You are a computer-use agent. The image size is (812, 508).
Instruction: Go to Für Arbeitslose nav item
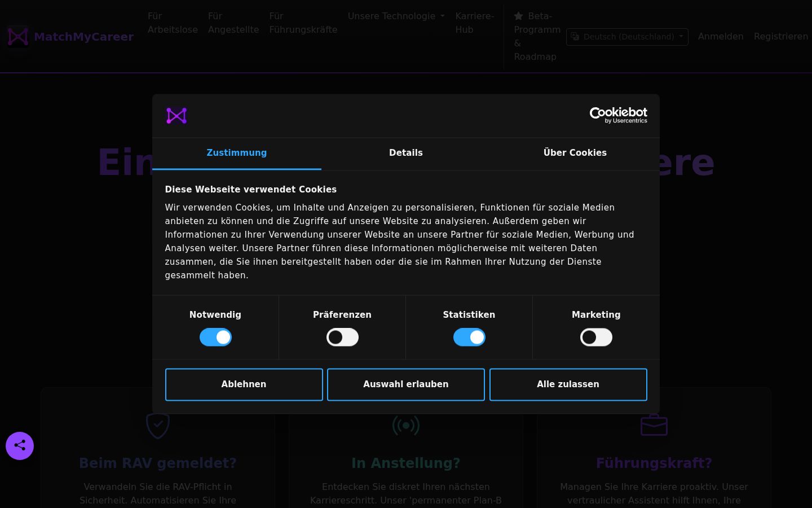[173, 23]
